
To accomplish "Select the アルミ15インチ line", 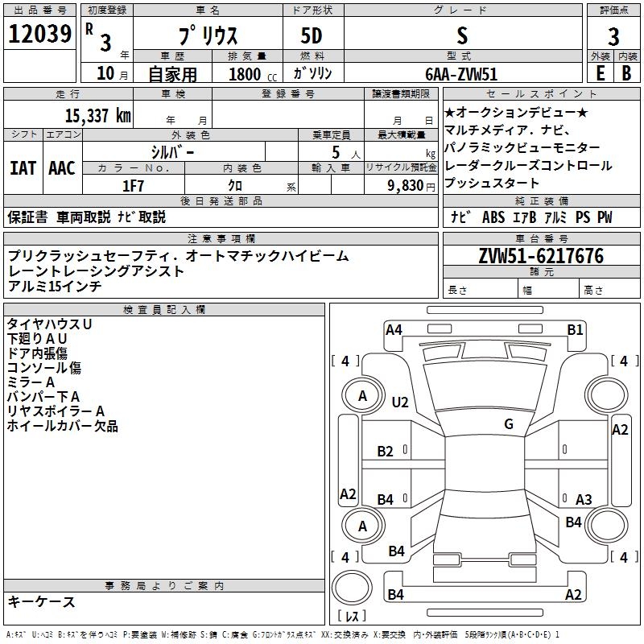I will pos(55,286).
